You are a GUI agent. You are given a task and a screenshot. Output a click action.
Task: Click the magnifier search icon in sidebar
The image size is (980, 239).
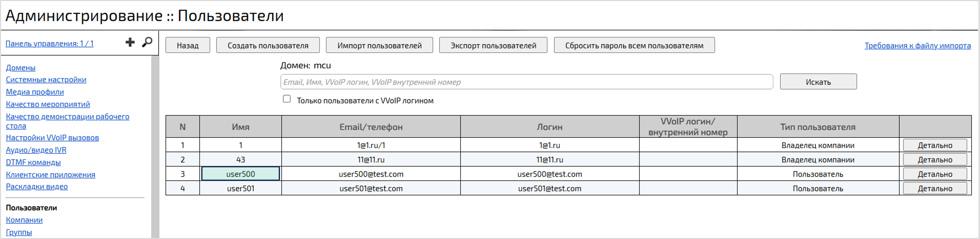147,42
